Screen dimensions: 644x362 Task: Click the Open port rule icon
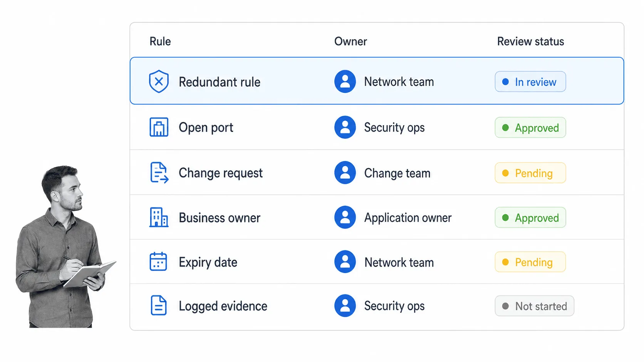pyautogui.click(x=159, y=127)
